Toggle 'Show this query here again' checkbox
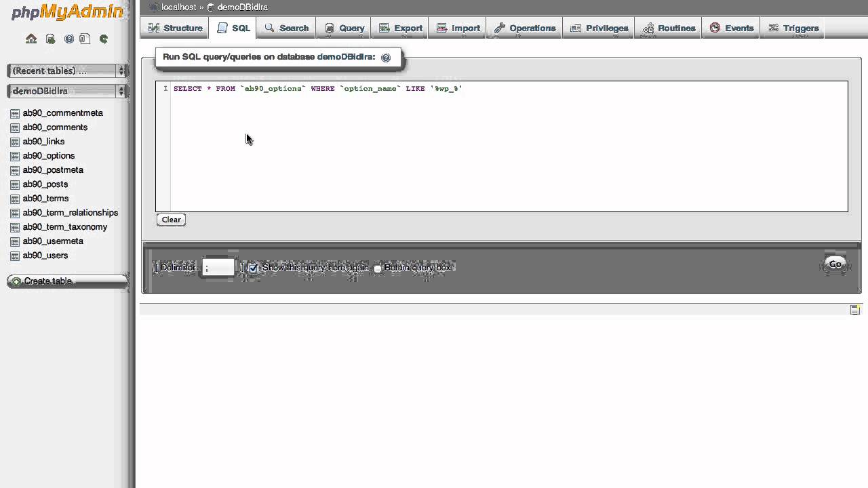The width and height of the screenshot is (868, 488). coord(254,268)
